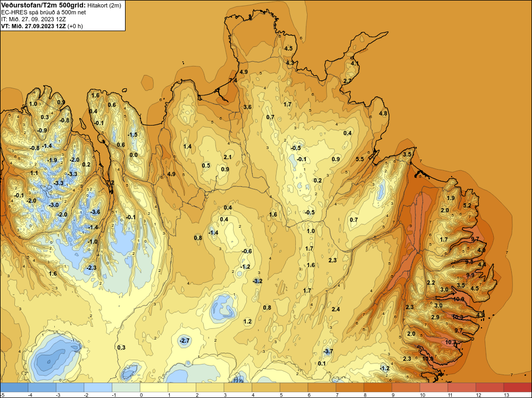Click the map title 'Veðurstofan/T2m 500grid'
Image resolution: width=532 pixels, height=398 pixels.
pyautogui.click(x=43, y=4)
